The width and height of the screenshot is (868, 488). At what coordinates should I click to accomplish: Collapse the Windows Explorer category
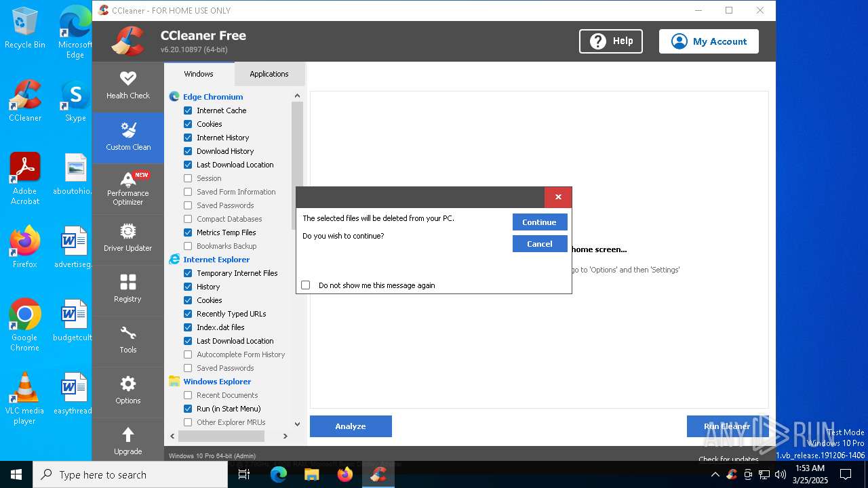point(217,382)
